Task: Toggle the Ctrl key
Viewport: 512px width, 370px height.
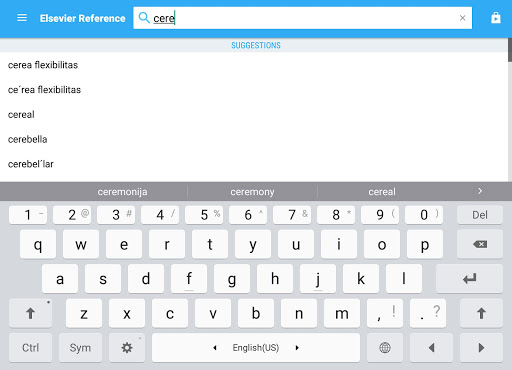Action: click(x=30, y=348)
